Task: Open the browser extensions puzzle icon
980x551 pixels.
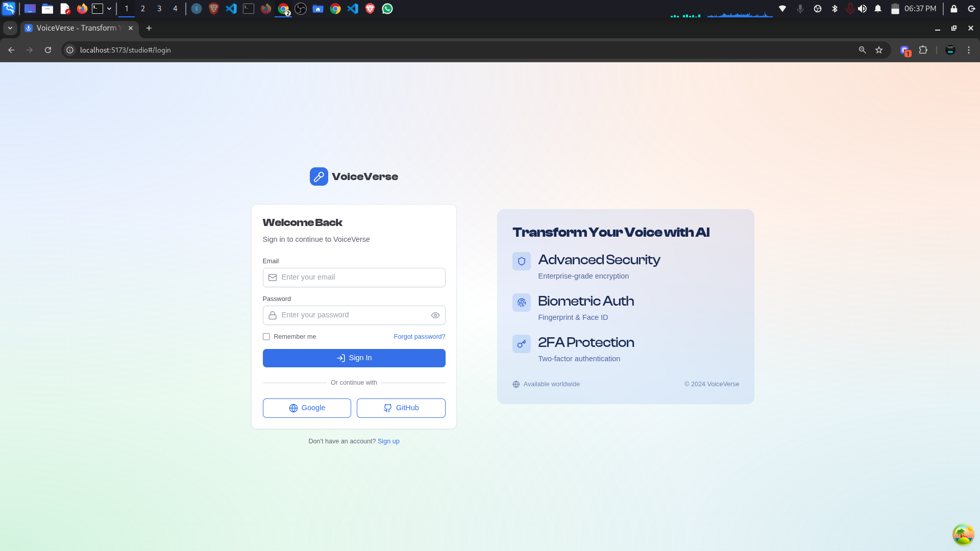Action: [x=923, y=50]
